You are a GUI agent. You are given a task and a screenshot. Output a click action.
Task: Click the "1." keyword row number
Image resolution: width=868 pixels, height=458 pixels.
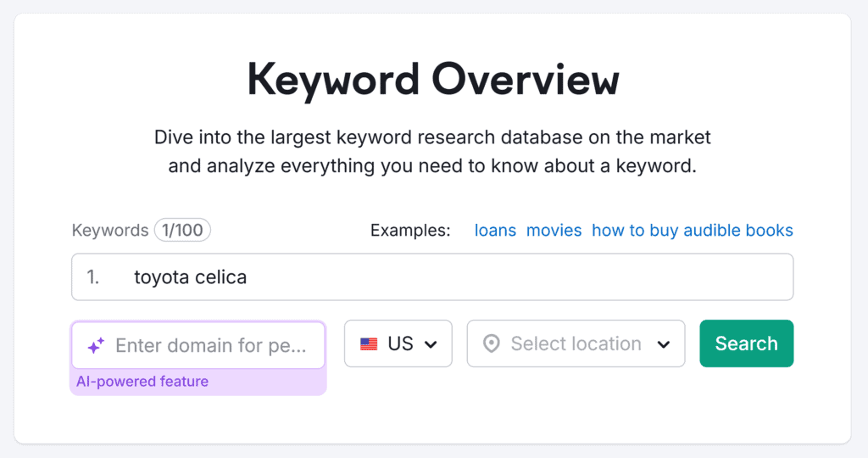coord(93,277)
